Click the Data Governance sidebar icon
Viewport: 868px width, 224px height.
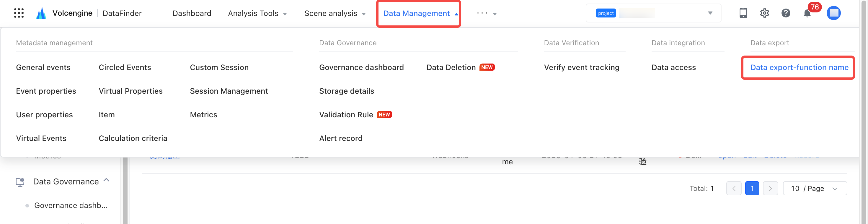[x=20, y=182]
